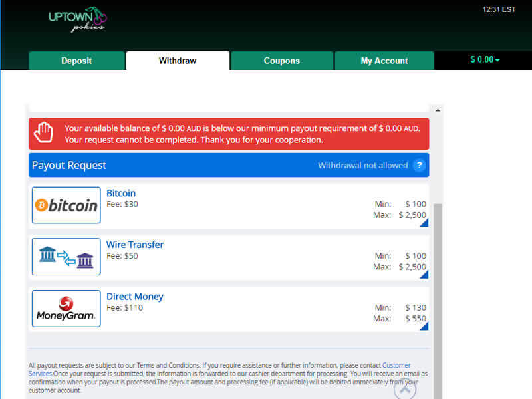Image resolution: width=532 pixels, height=399 pixels.
Task: Click the back-to-top circle arrow
Action: (x=405, y=390)
